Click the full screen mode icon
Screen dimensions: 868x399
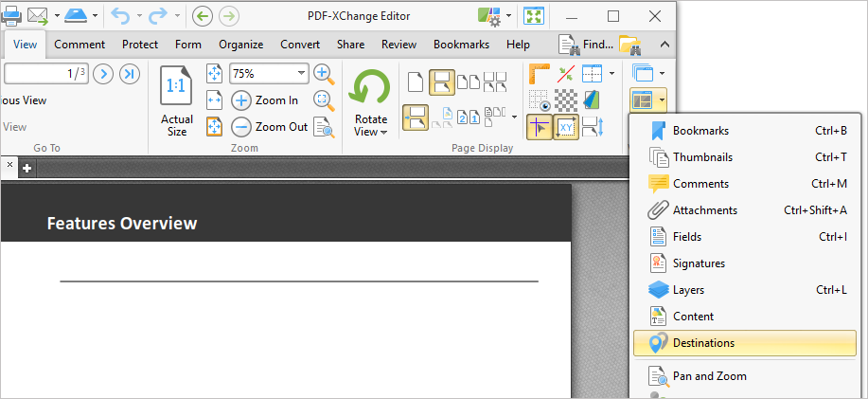pyautogui.click(x=534, y=16)
